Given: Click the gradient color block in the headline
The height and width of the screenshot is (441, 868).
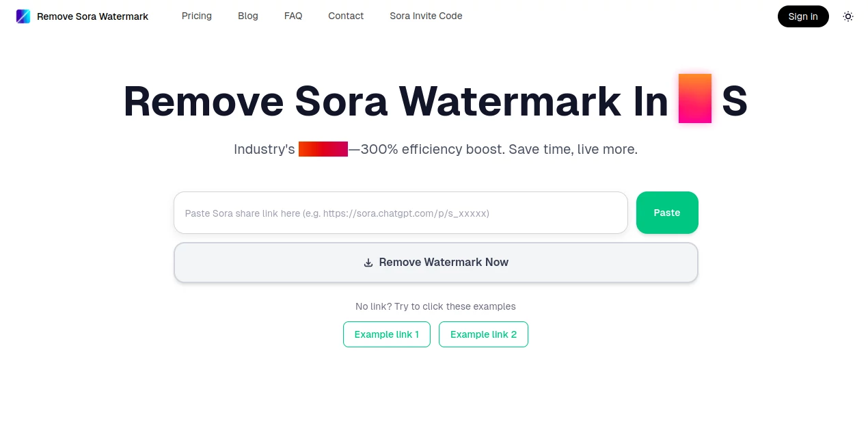Looking at the screenshot, I should click(x=694, y=97).
